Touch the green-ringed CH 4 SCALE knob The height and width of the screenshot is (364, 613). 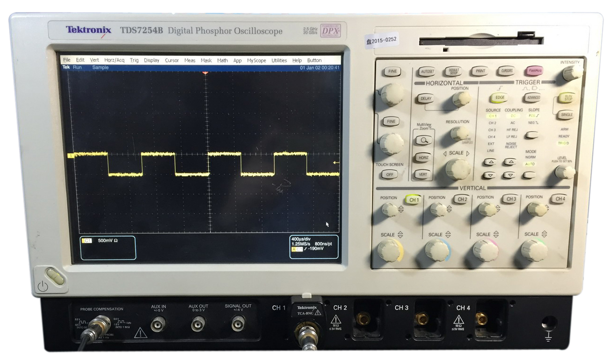[x=534, y=250]
